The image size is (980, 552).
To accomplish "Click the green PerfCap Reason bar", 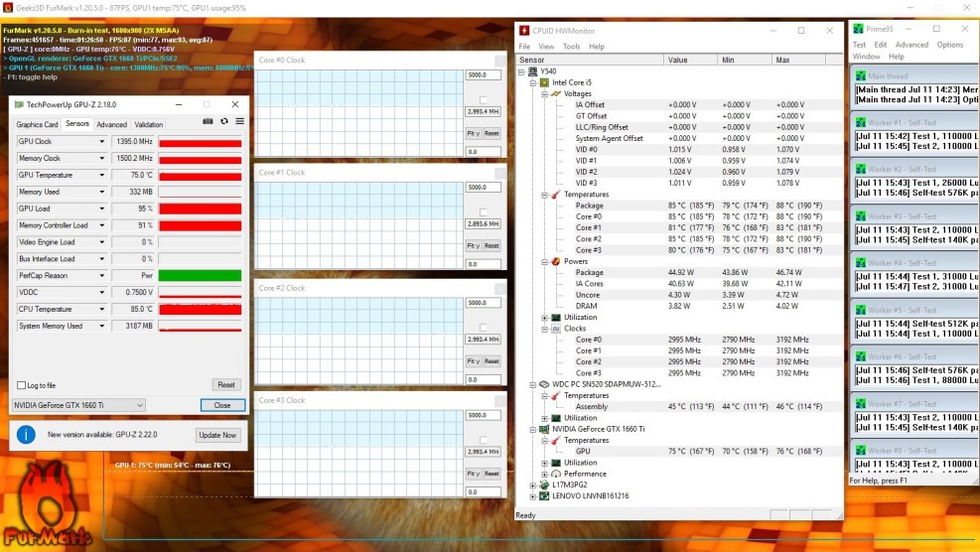I will 200,276.
